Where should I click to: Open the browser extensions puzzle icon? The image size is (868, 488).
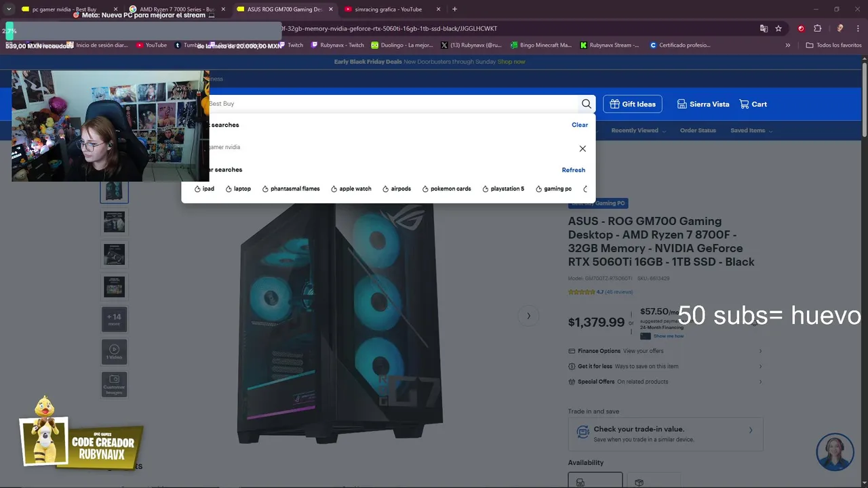817,28
